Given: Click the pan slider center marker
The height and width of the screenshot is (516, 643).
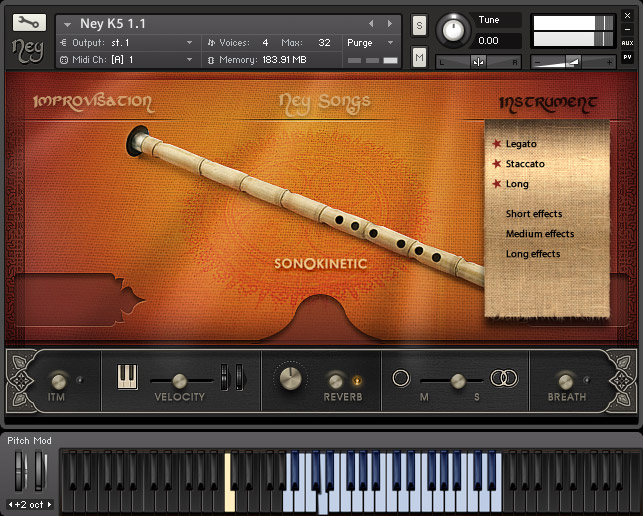Looking at the screenshot, I should coord(478,62).
